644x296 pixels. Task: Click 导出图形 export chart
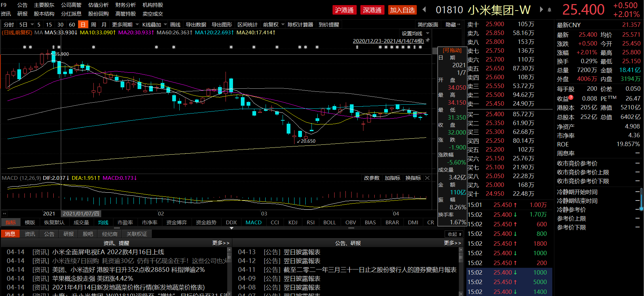(222, 24)
